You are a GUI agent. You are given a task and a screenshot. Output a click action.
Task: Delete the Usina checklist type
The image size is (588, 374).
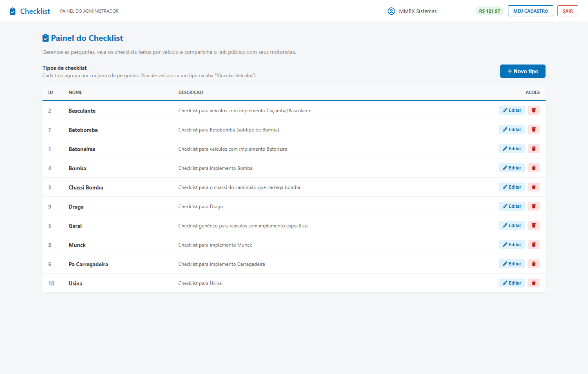(534, 283)
